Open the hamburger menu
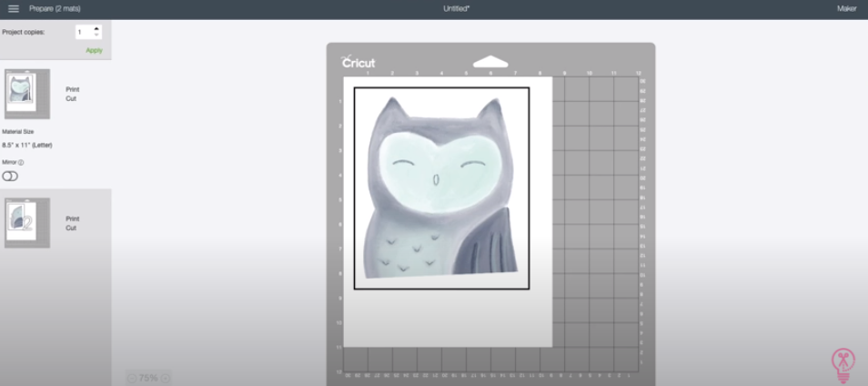868x386 pixels. pyautogui.click(x=14, y=9)
